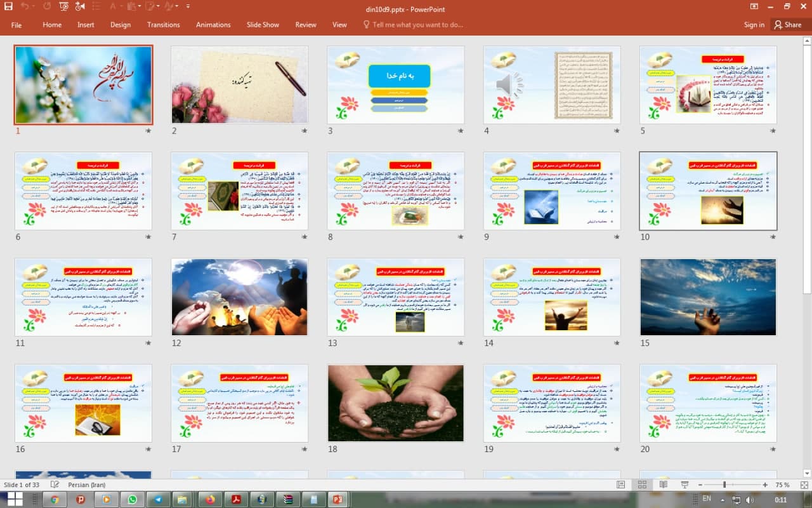Viewport: 812px width, 508px height.
Task: Open the Design ribbon tab
Action: tap(121, 25)
